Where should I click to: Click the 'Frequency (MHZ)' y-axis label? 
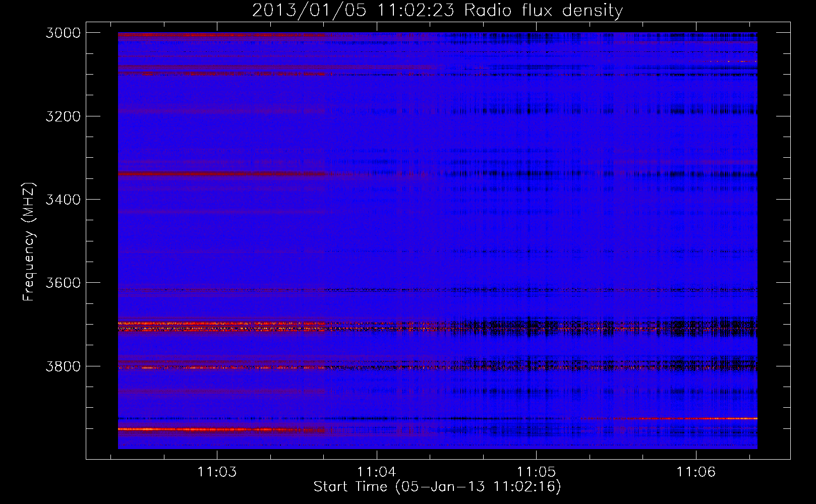pos(29,242)
